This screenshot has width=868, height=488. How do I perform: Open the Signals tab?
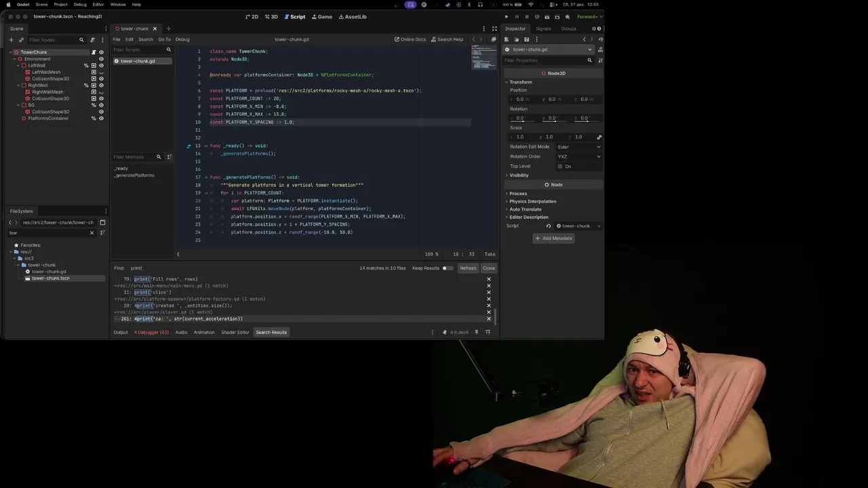tap(543, 28)
